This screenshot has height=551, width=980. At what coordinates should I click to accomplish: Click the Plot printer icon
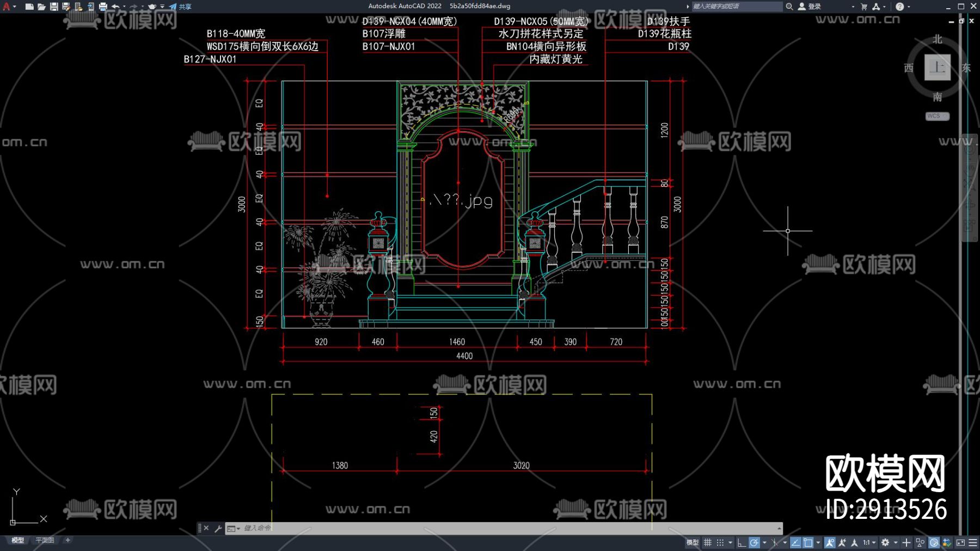coord(103,7)
